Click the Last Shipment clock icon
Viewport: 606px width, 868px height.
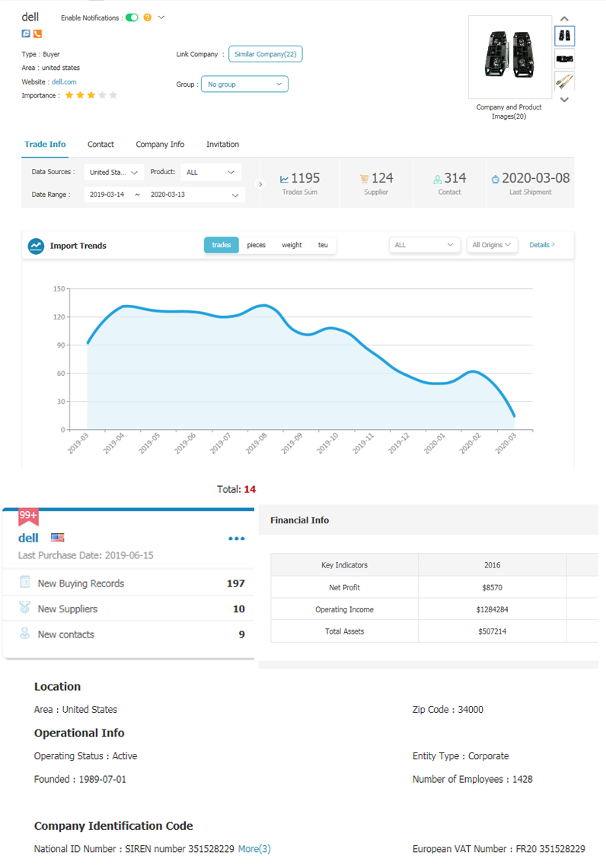496,180
